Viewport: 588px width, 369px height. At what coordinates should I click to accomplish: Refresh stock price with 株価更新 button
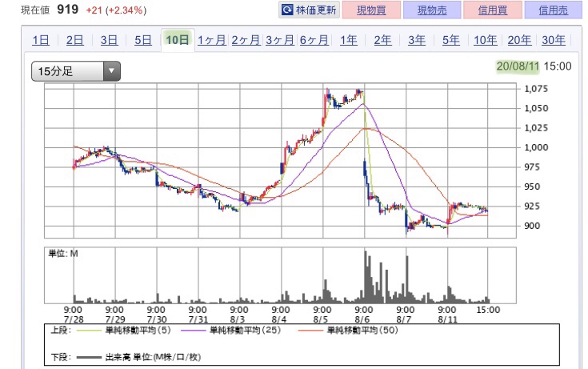point(309,10)
